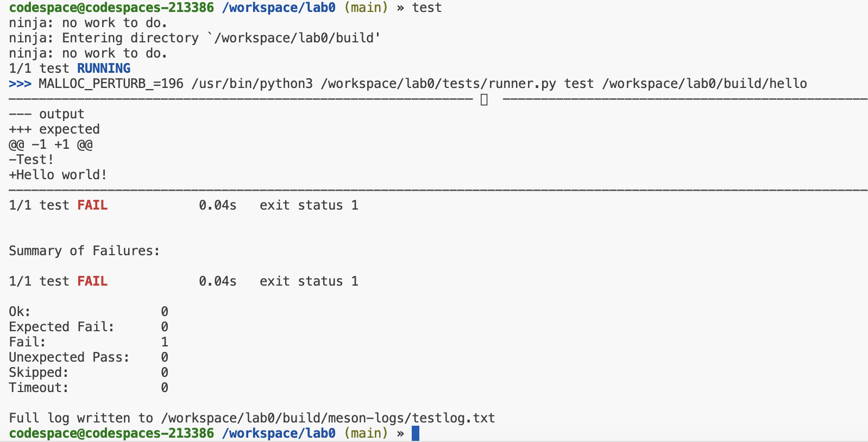Click the 'Timeout:' row label
The height and width of the screenshot is (442, 868).
[39, 388]
